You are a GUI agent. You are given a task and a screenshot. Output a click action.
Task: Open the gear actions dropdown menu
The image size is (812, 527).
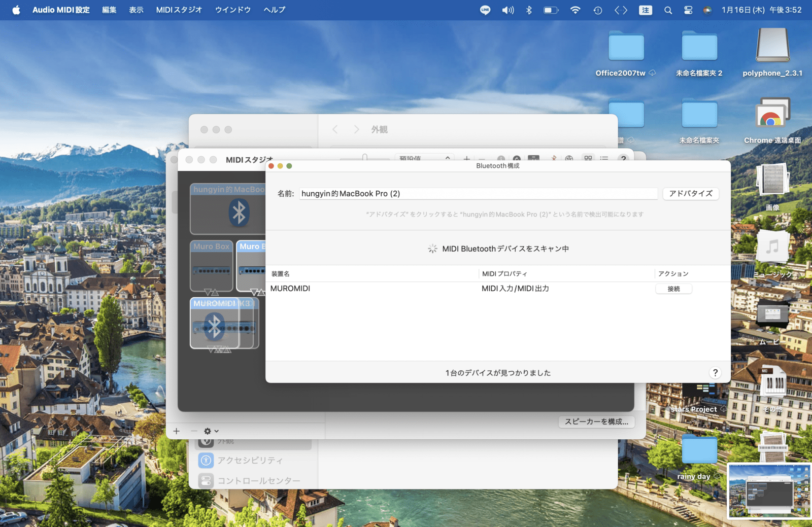tap(211, 431)
